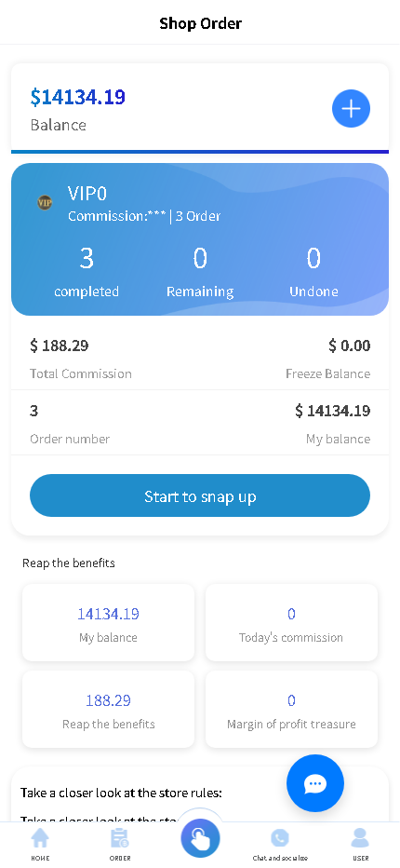
Task: Select the Today's commission card
Action: tap(291, 622)
